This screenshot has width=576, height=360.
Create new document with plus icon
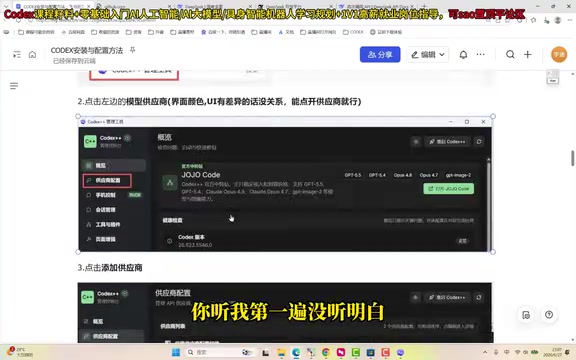(x=528, y=54)
